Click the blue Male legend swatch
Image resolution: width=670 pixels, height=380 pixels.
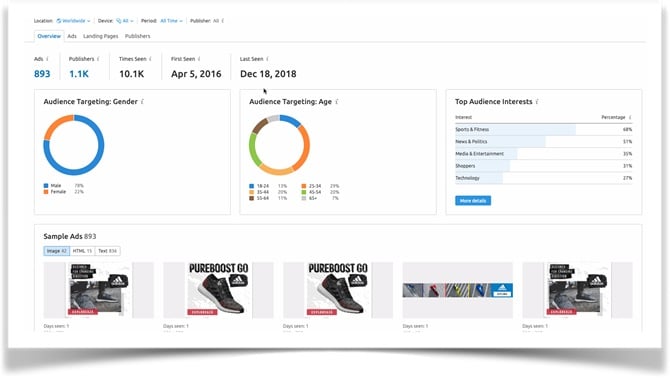pos(46,186)
